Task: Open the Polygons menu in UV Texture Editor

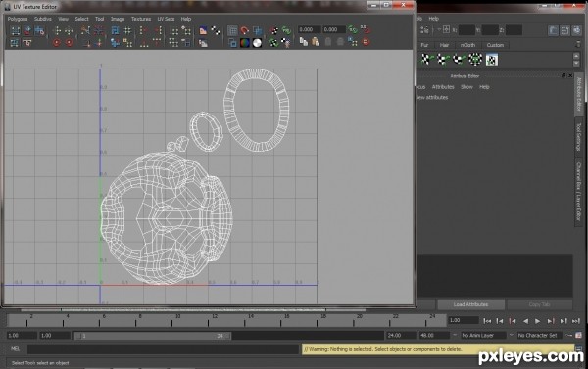Action: pyautogui.click(x=18, y=19)
